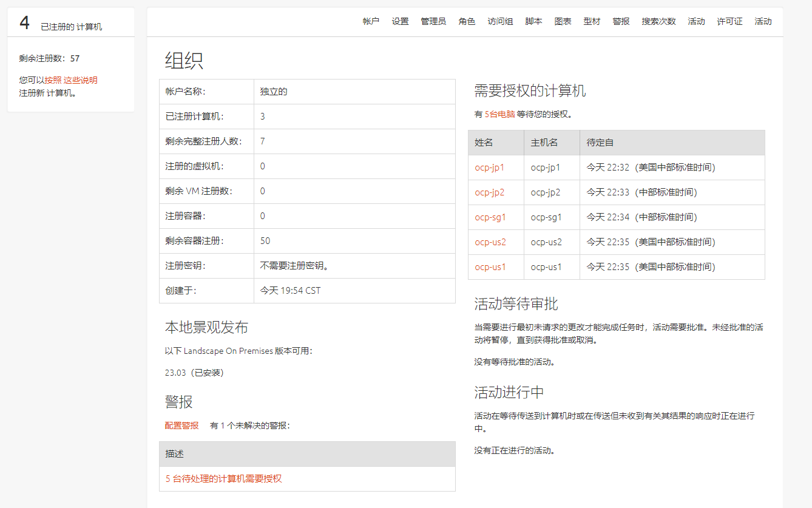
Task: Click the 型材 navigation item
Action: tap(592, 21)
